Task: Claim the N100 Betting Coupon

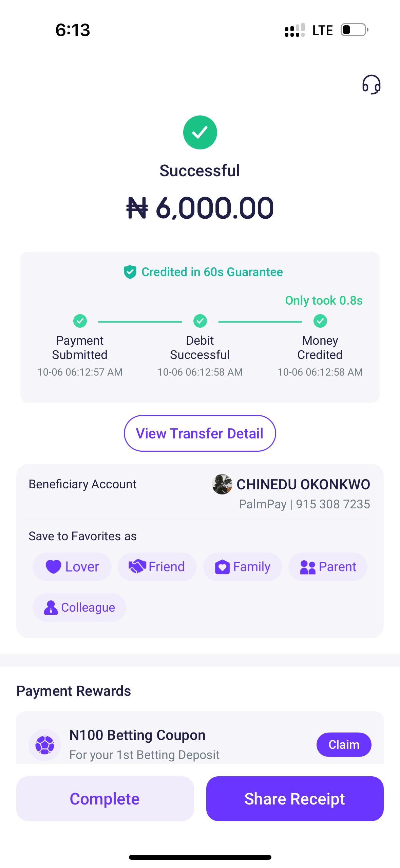Action: 344,745
